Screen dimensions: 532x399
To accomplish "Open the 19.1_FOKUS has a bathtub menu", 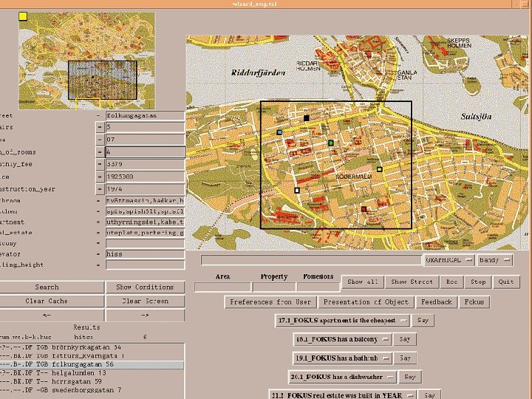I will pos(342,358).
